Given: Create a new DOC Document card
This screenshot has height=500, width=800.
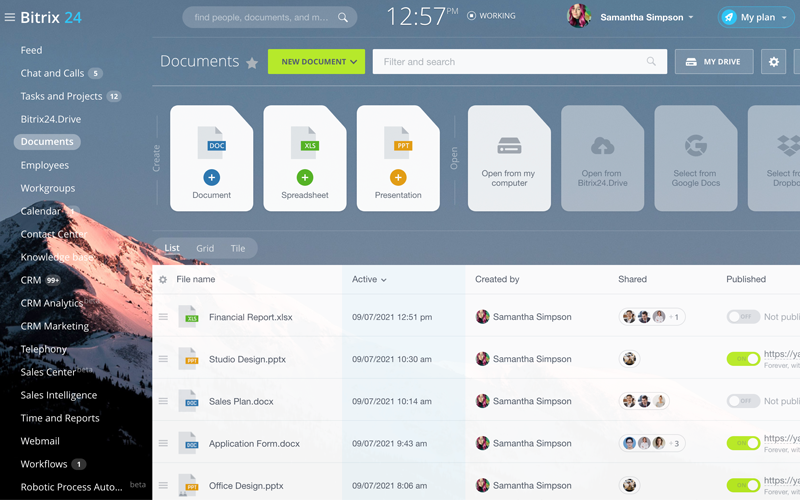Looking at the screenshot, I should coord(212,158).
